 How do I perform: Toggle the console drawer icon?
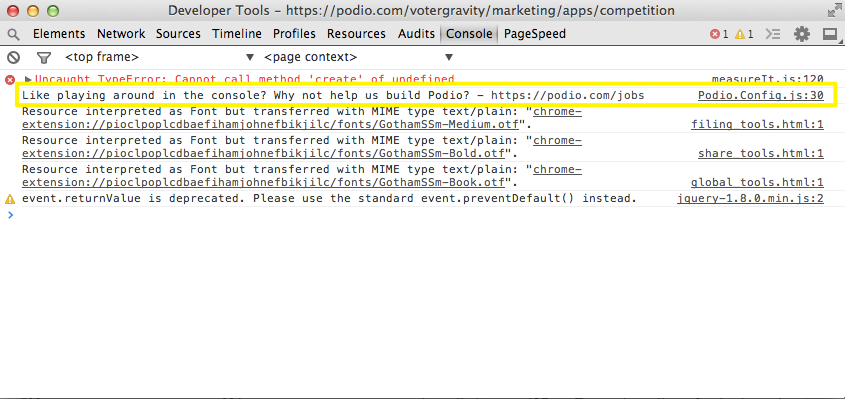[x=773, y=35]
